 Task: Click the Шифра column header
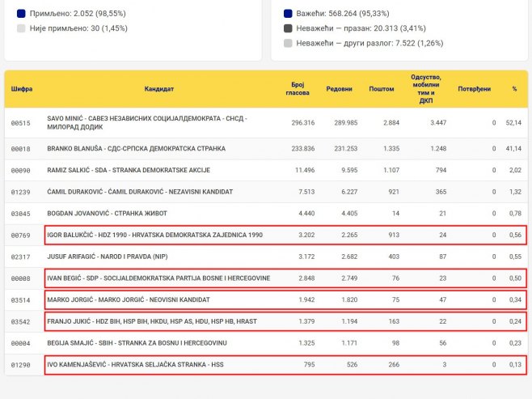(x=22, y=89)
